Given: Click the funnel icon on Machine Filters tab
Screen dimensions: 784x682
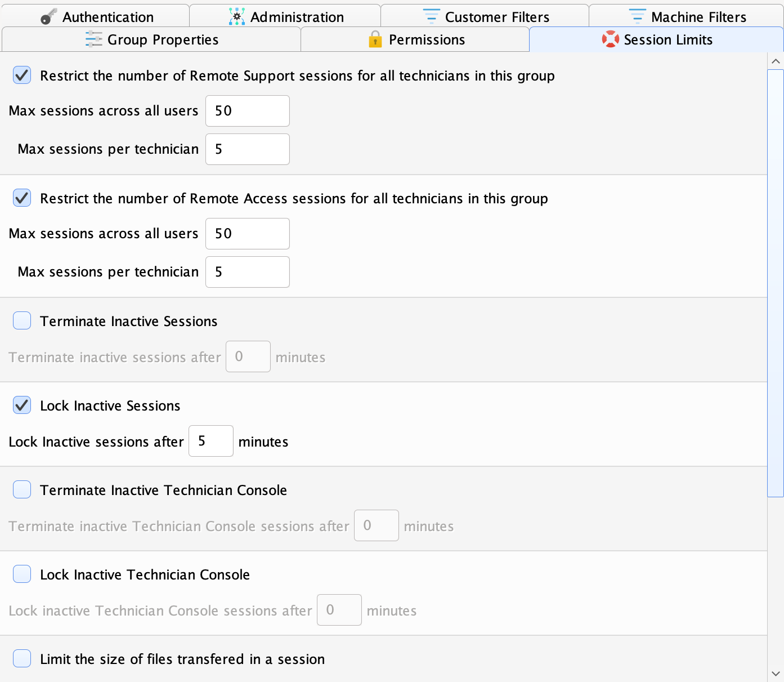Looking at the screenshot, I should pos(638,17).
